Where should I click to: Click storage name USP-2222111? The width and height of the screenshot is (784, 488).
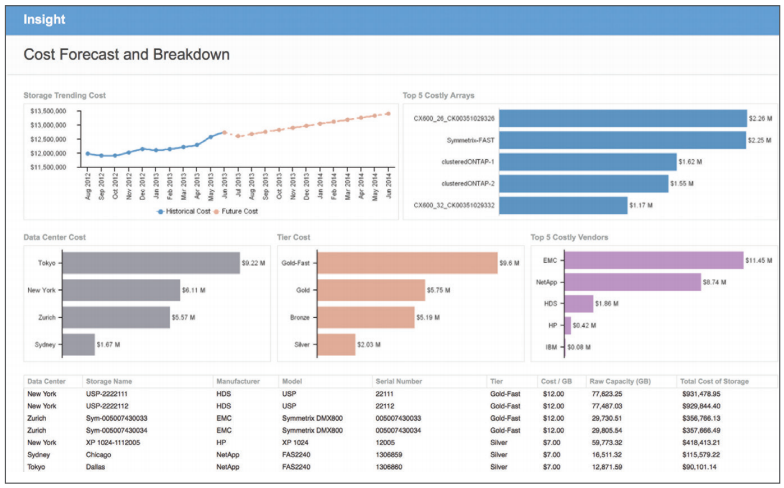click(x=106, y=394)
